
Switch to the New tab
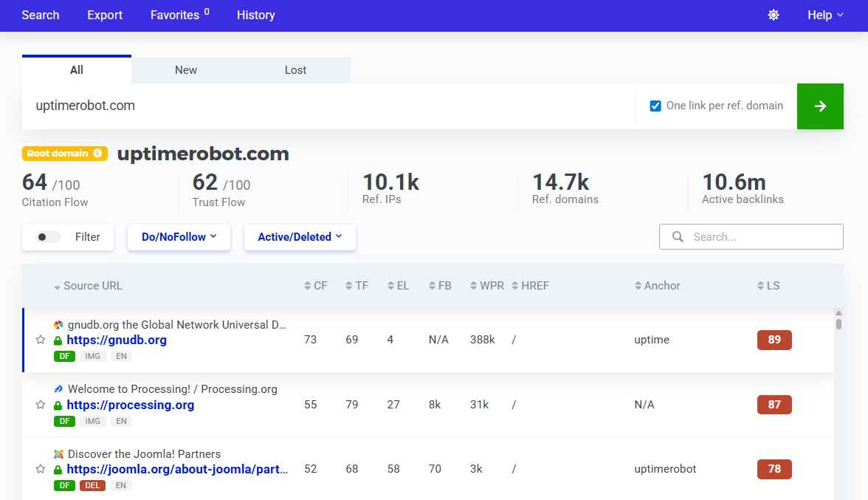point(185,69)
